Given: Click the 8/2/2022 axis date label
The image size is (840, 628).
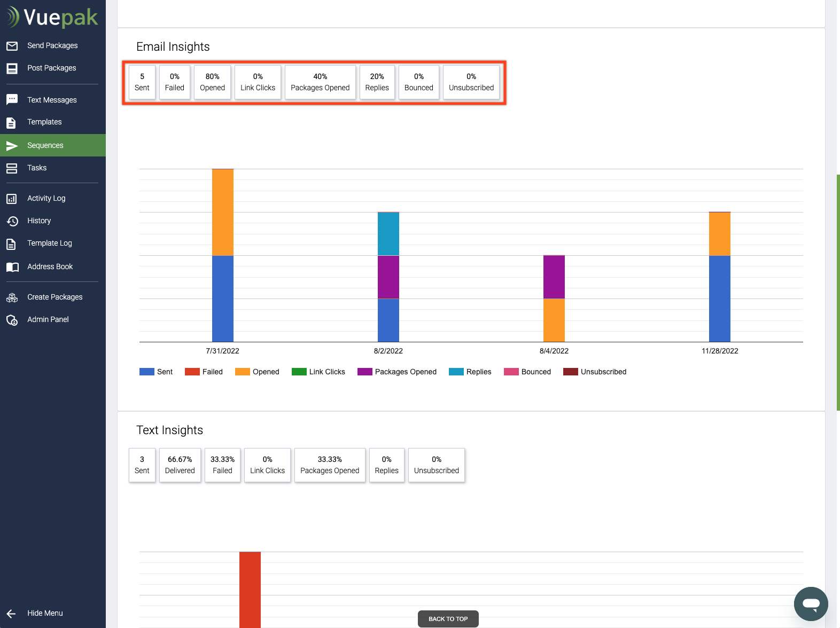Looking at the screenshot, I should click(x=388, y=351).
